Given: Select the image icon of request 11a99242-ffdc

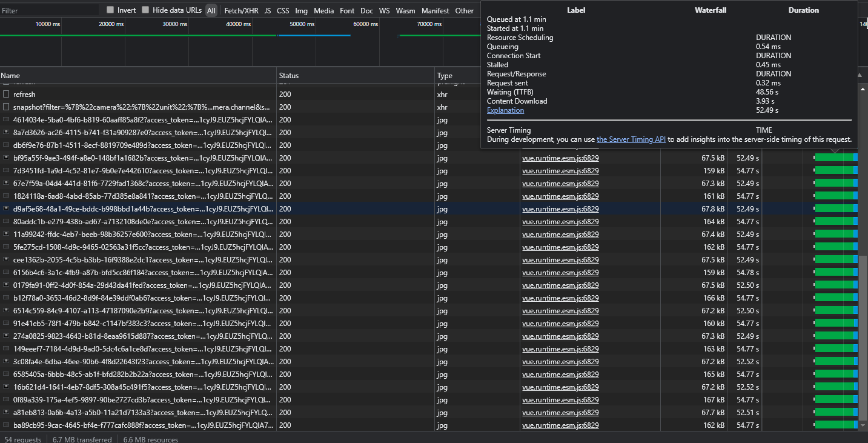Looking at the screenshot, I should pos(6,235).
